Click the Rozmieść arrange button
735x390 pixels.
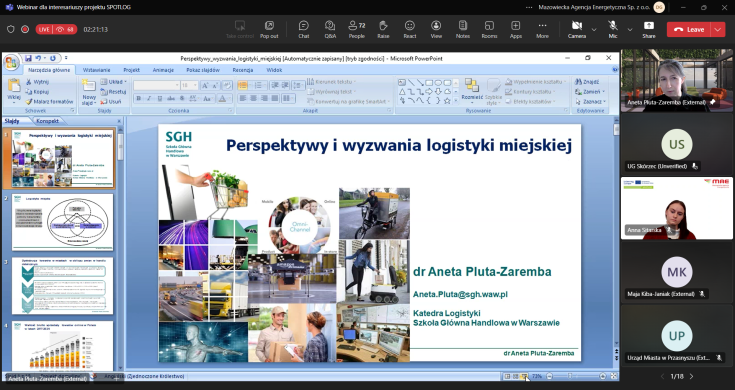point(472,90)
